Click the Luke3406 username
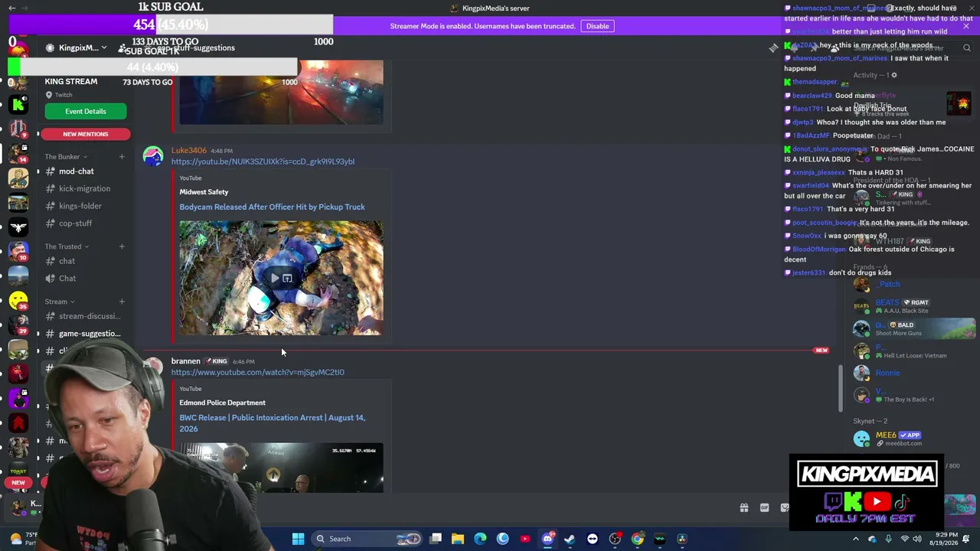 189,151
